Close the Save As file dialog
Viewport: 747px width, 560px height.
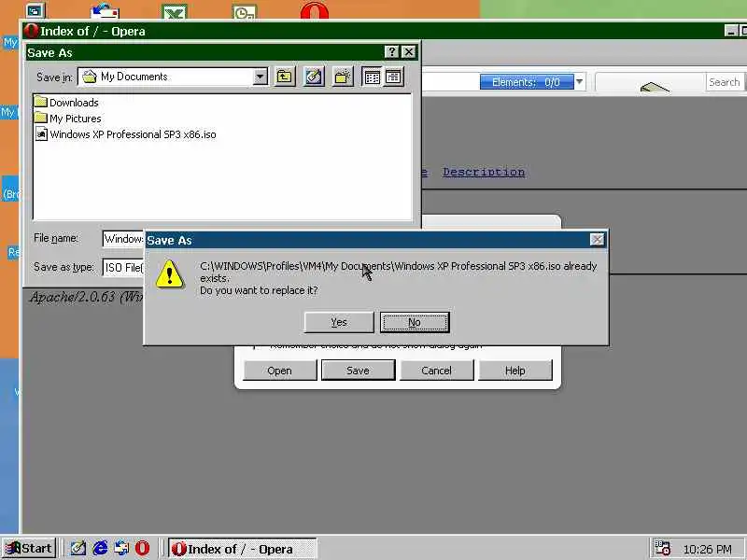[x=409, y=52]
